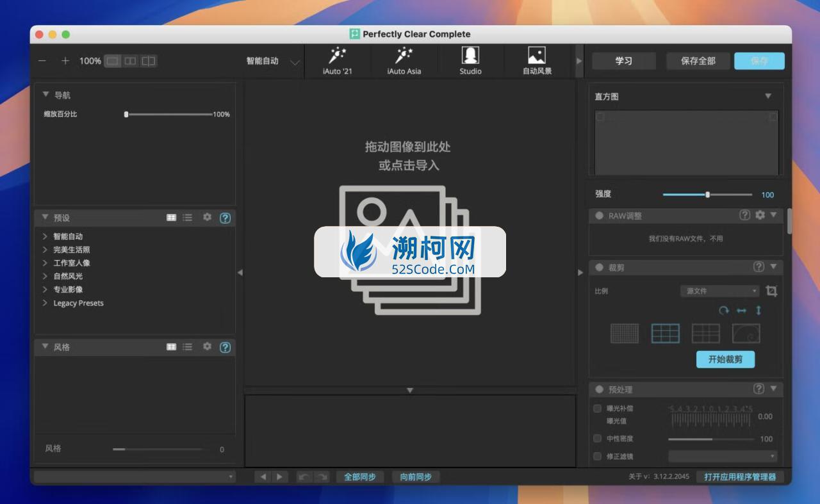Open help for 风格 panel
This screenshot has height=504, width=820.
pos(225,347)
